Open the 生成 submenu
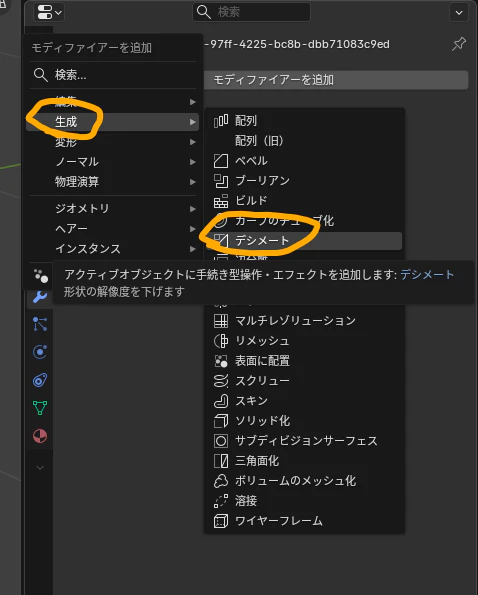This screenshot has width=478, height=595. click(x=113, y=122)
